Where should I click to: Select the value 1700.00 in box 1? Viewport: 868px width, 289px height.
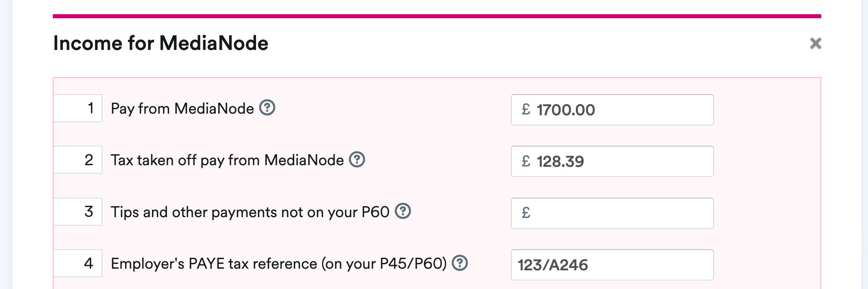pos(566,110)
